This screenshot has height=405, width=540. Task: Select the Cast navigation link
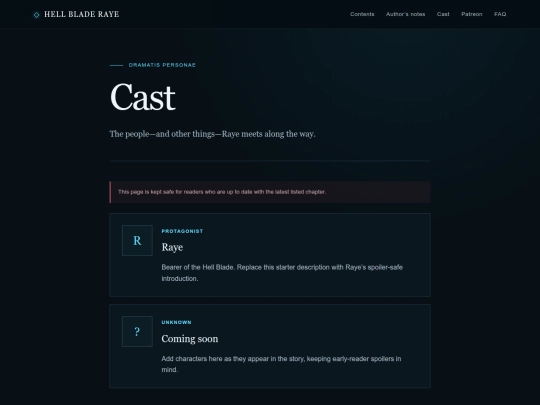click(443, 14)
